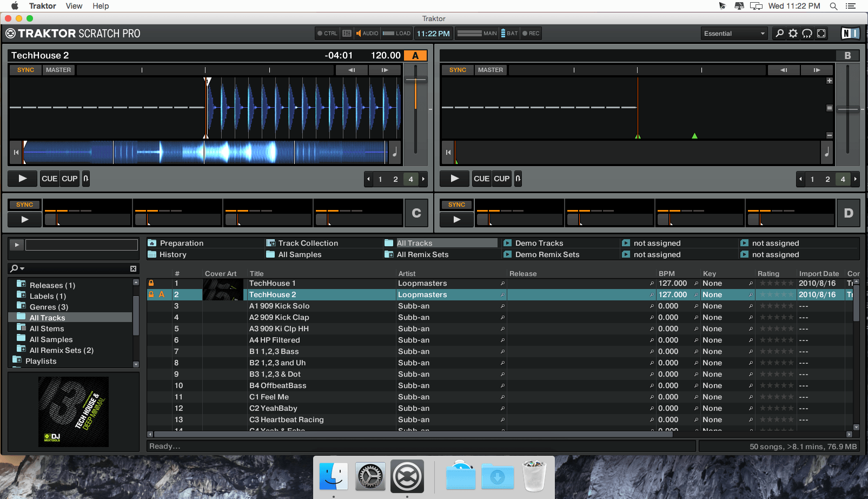
Task: Open Traktor preferences via the gear icon
Action: click(793, 33)
